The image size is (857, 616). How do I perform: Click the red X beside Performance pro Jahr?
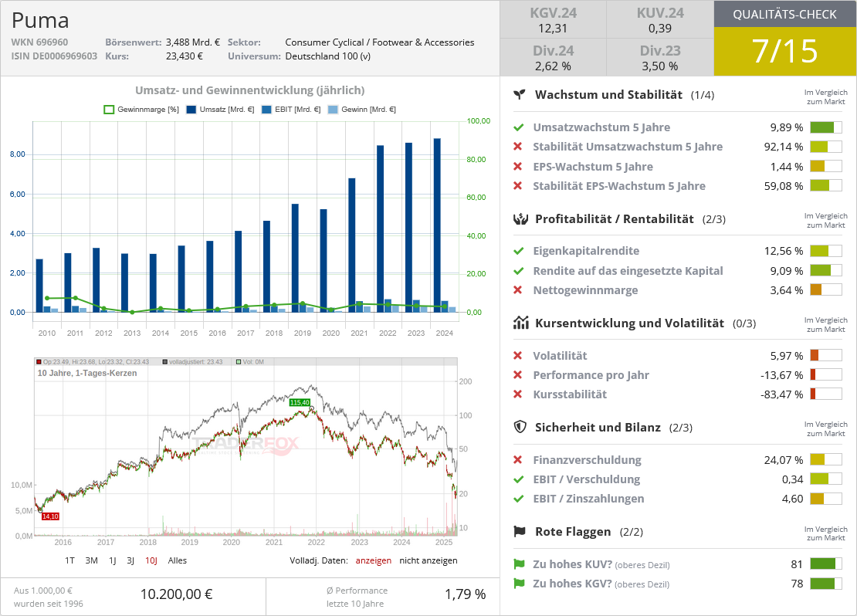(x=517, y=374)
